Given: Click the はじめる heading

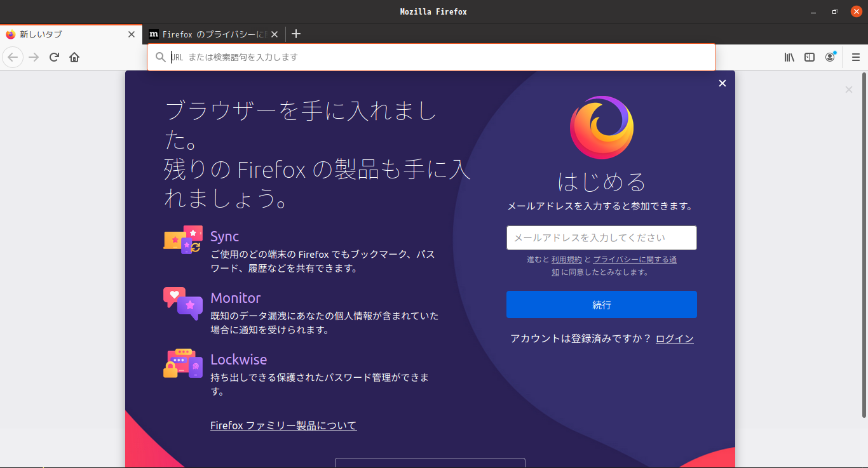Looking at the screenshot, I should [x=601, y=182].
